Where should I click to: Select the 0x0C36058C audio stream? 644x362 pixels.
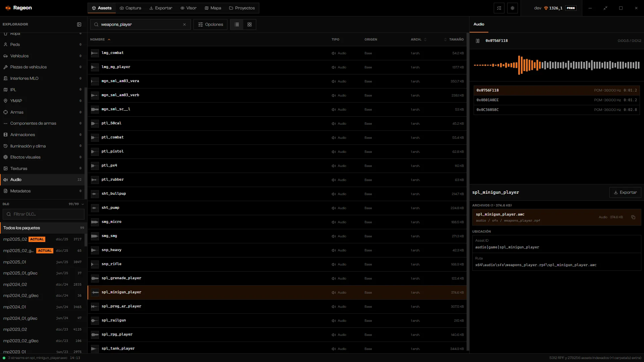[x=557, y=110]
